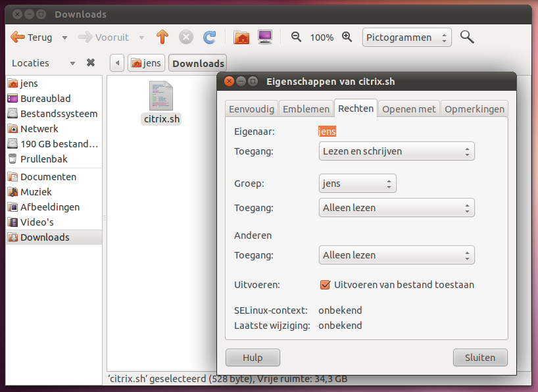Viewport: 538px width, 392px height.
Task: Uncheck Uitvoeren van bestand toestaan
Action: (324, 285)
